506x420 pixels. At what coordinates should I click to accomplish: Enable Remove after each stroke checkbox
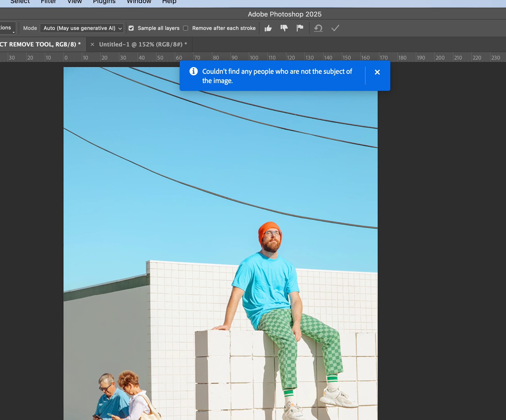pyautogui.click(x=186, y=28)
